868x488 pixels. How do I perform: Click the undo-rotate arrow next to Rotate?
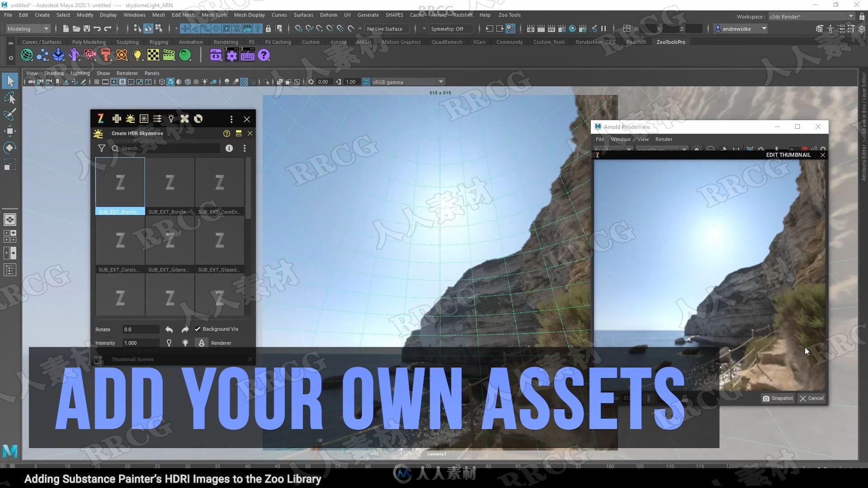[x=169, y=329]
